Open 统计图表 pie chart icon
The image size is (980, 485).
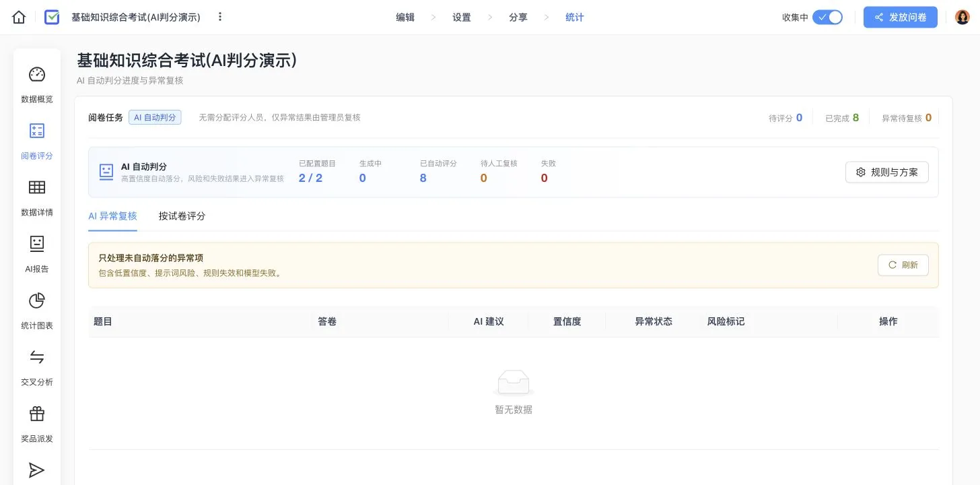tap(37, 300)
